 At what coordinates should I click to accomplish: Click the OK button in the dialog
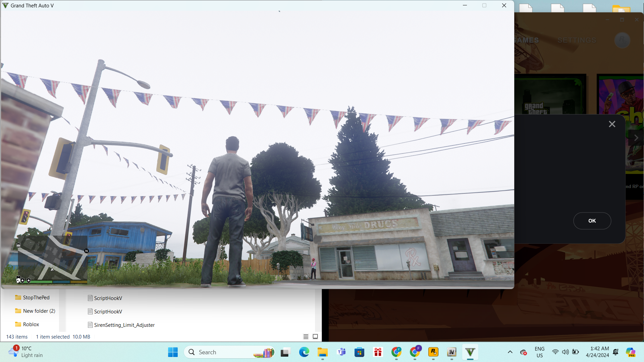coord(592,221)
